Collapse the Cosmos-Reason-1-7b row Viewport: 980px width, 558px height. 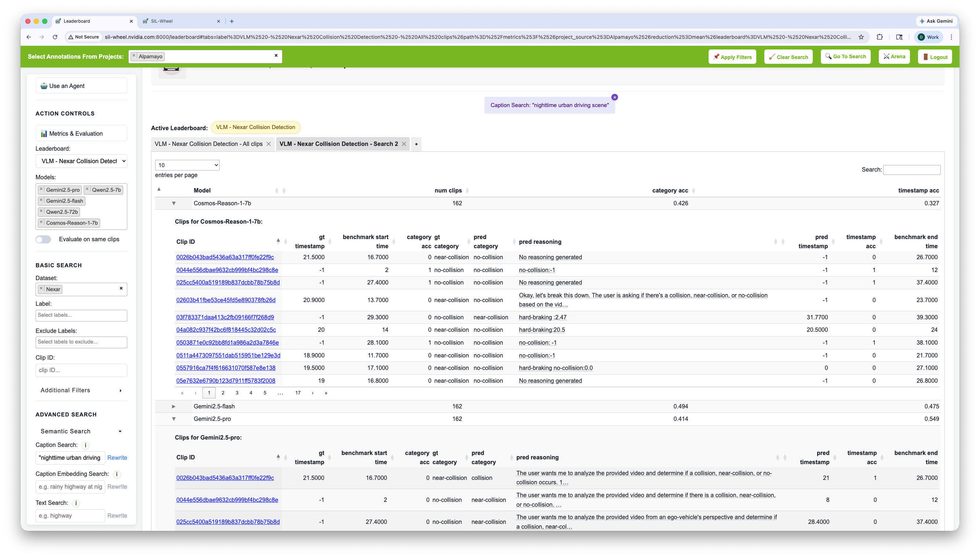(173, 203)
